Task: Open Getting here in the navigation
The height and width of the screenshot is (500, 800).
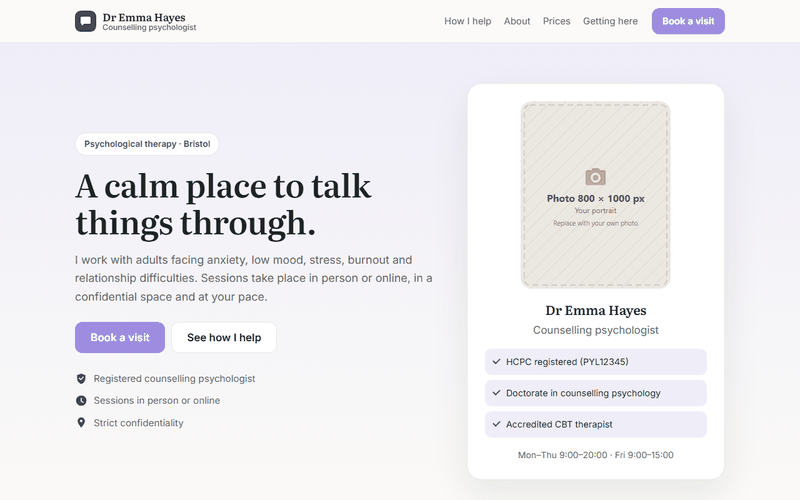Action: (610, 21)
